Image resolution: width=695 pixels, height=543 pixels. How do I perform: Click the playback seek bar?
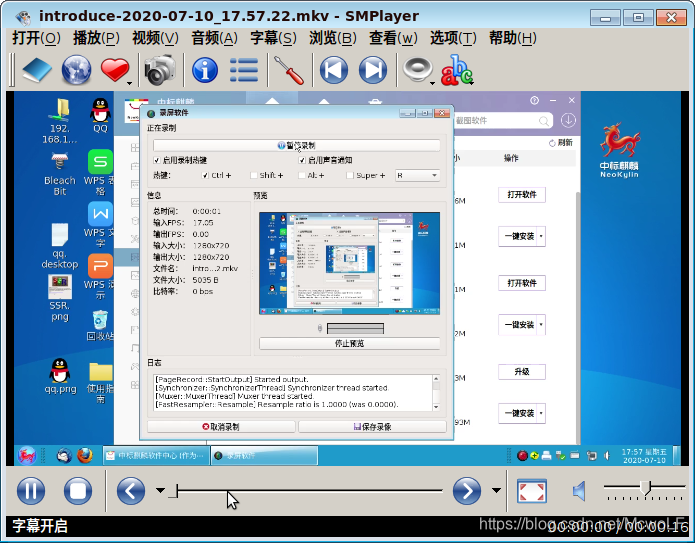305,491
